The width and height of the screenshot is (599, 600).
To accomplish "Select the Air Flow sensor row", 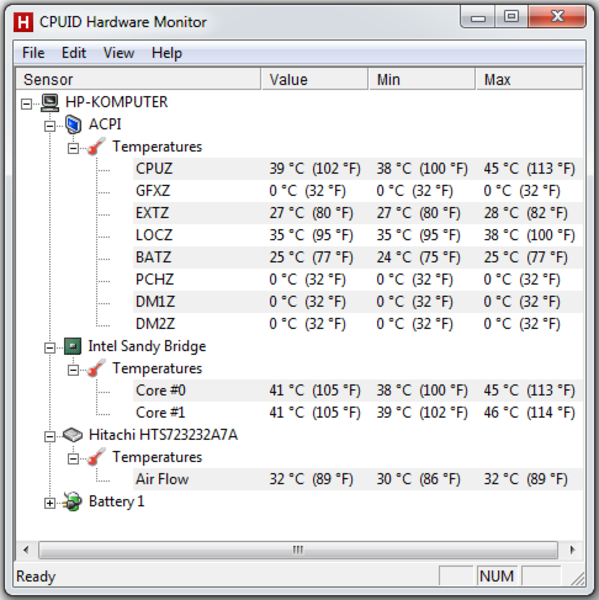I will tap(357, 479).
